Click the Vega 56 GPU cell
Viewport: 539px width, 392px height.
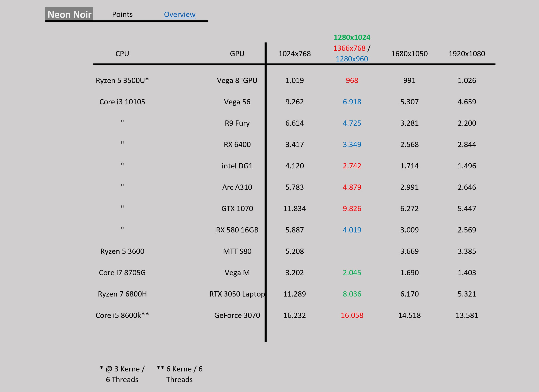[237, 102]
